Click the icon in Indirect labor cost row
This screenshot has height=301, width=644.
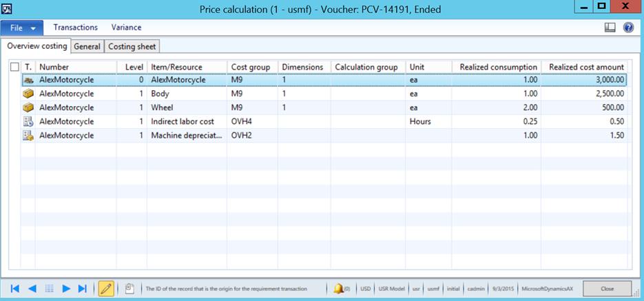28,121
